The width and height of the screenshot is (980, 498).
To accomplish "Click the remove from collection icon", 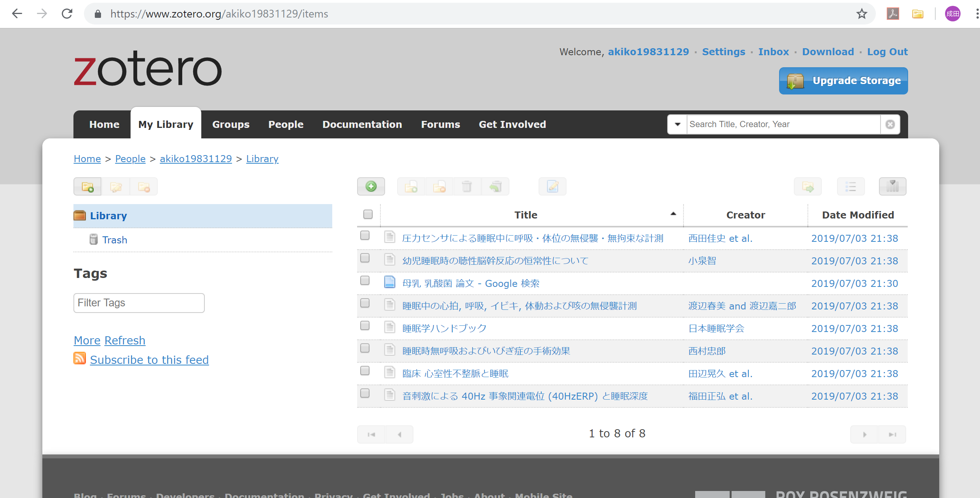I will (x=439, y=187).
